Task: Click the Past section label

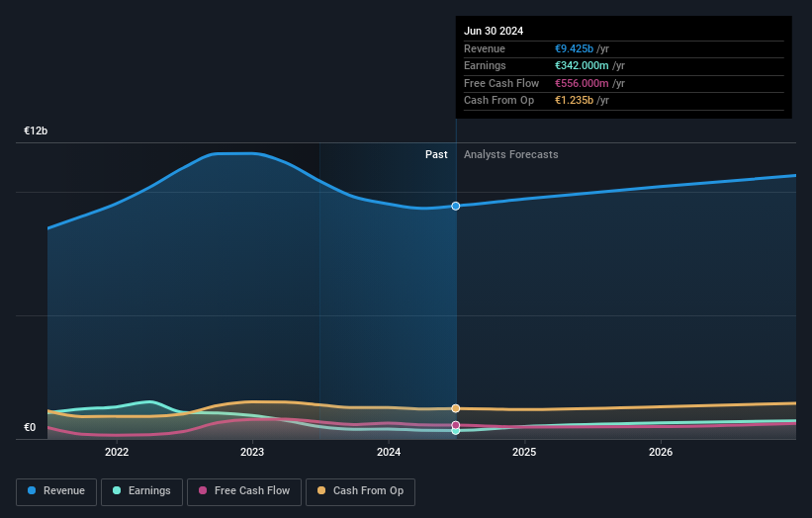Action: pyautogui.click(x=436, y=155)
